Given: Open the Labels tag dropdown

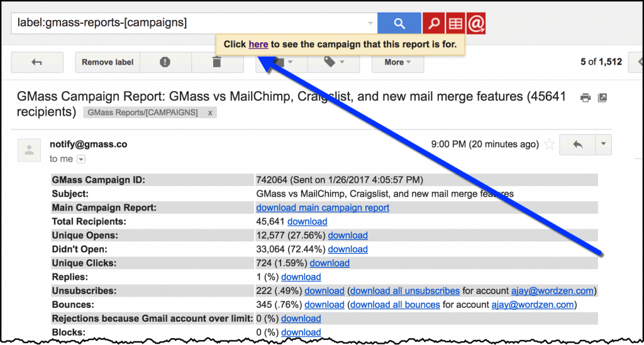Looking at the screenshot, I should pyautogui.click(x=333, y=62).
